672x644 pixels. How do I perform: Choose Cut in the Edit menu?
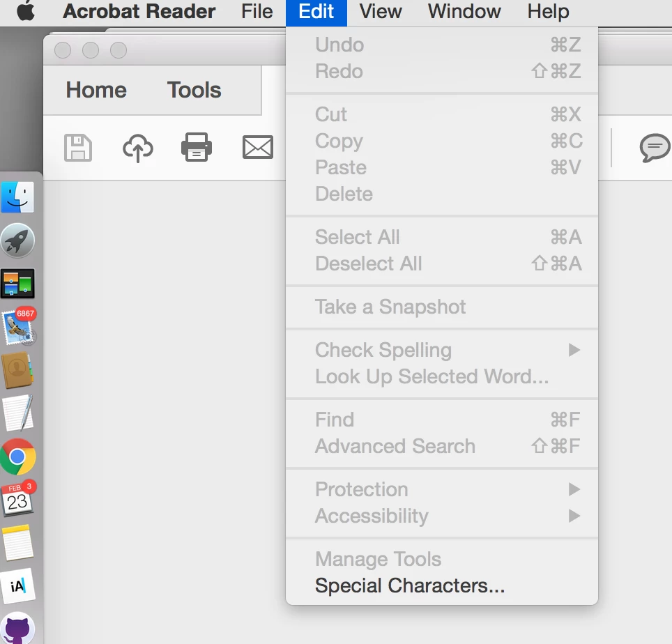click(x=442, y=114)
